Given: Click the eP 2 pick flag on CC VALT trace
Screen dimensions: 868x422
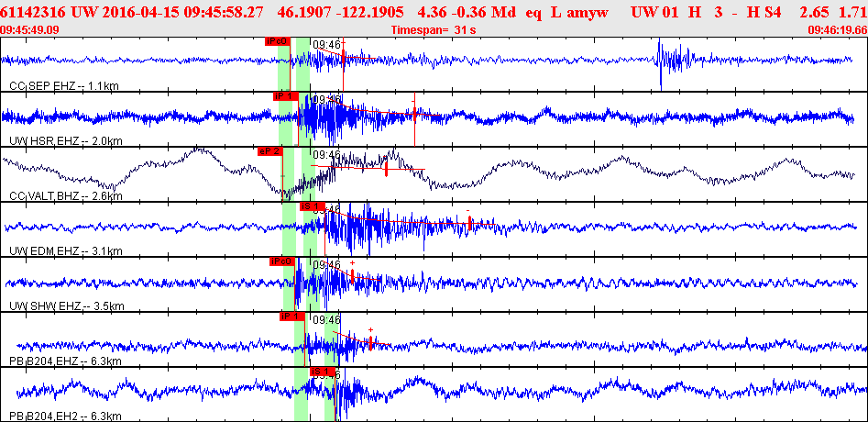Looking at the screenshot, I should (270, 151).
